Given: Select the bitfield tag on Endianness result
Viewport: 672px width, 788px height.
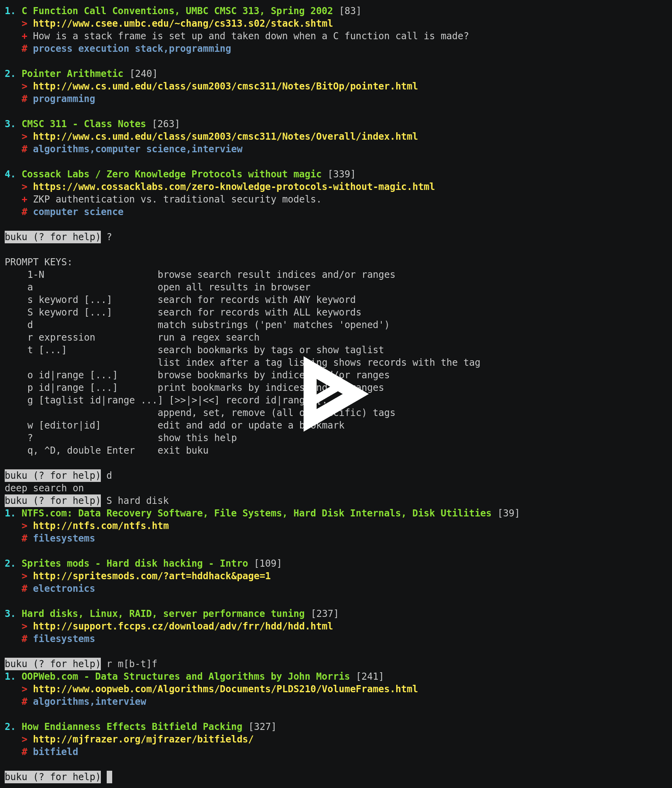Looking at the screenshot, I should (x=55, y=752).
